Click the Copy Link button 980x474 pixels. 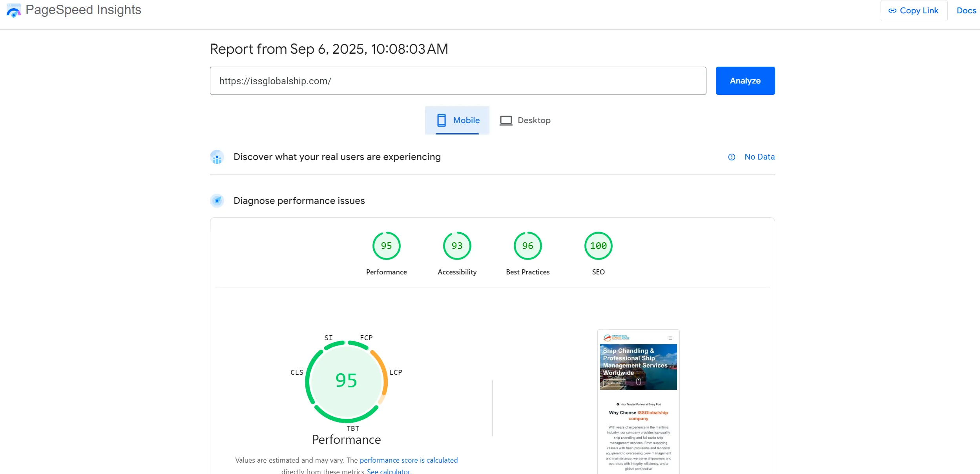[914, 11]
